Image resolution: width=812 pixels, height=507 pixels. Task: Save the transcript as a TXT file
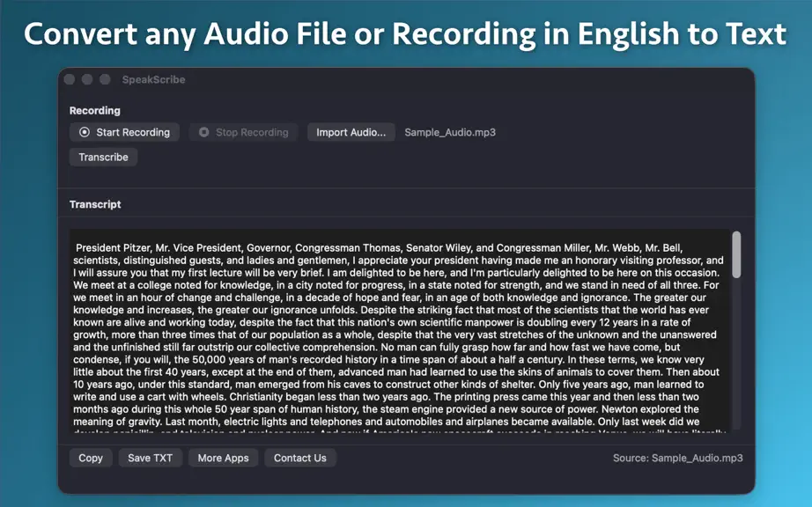point(151,458)
